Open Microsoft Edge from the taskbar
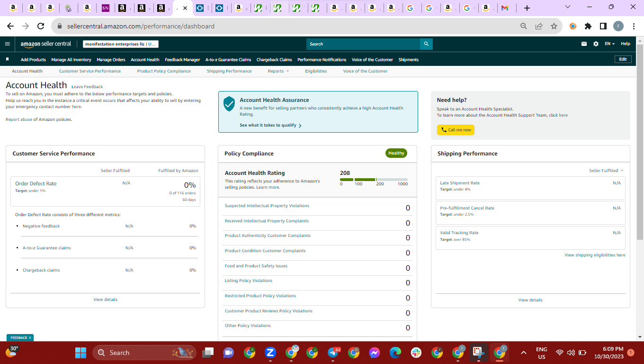The height and width of the screenshot is (364, 644). pos(395,353)
